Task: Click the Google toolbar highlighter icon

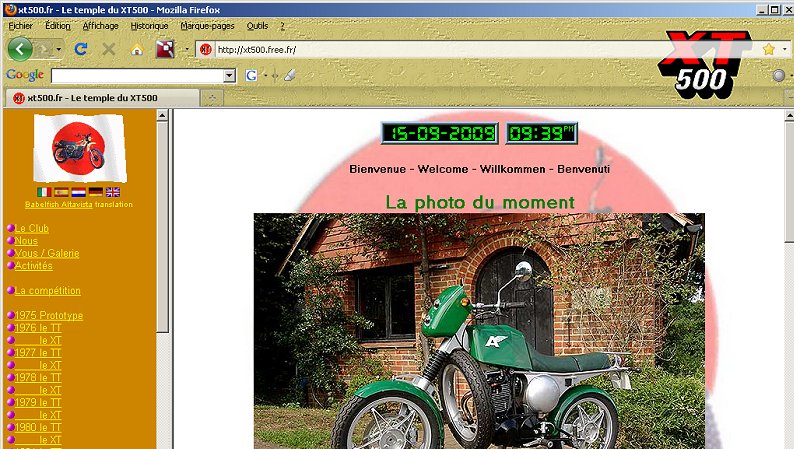Action: coord(290,75)
